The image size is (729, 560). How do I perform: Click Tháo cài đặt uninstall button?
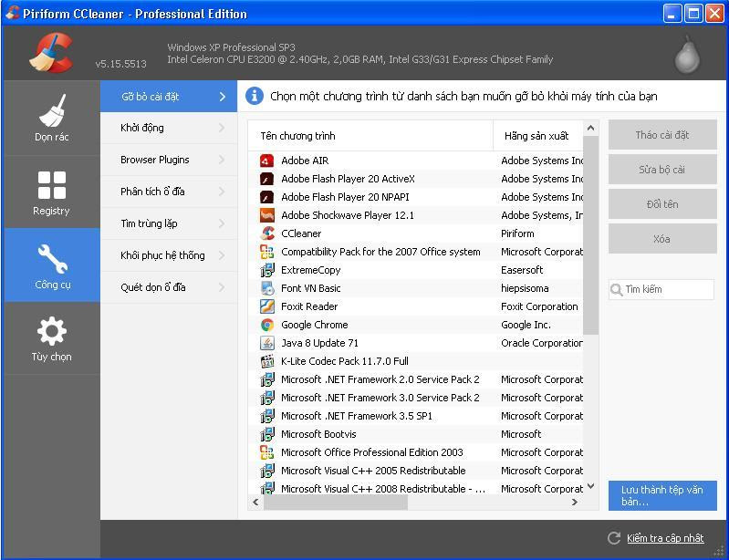(x=662, y=135)
